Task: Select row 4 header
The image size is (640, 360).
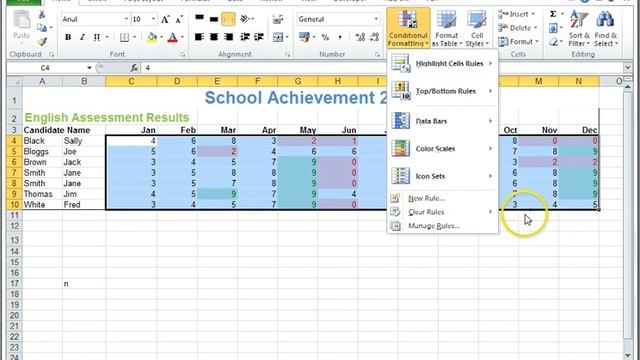Action: [14, 141]
